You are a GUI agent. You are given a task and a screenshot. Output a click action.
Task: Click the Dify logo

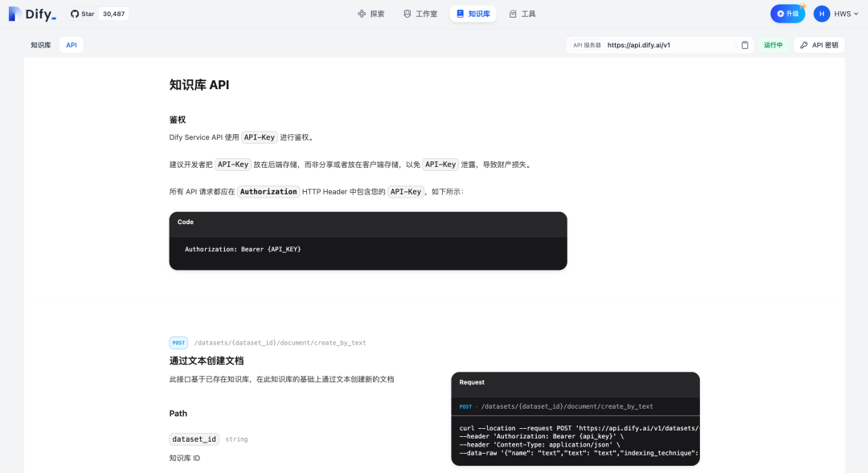point(32,14)
